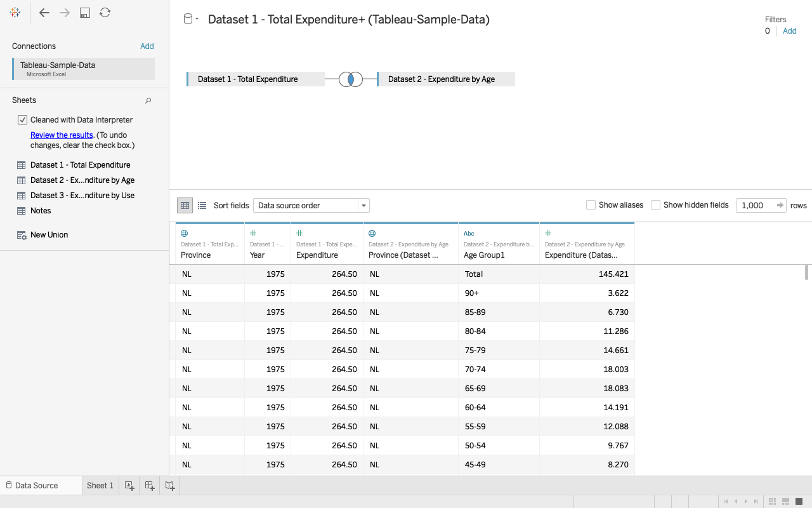The height and width of the screenshot is (508, 812).
Task: Switch to data grid preview view
Action: point(185,205)
